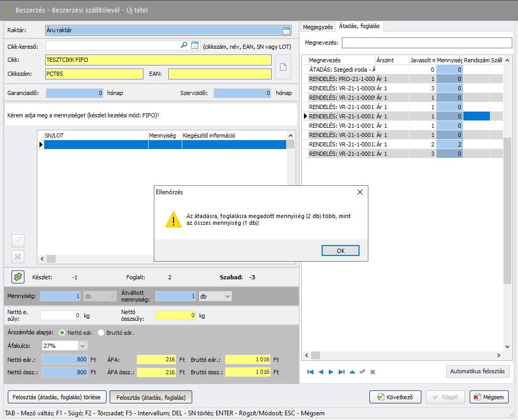Viewport: 518px width, 420px height.
Task: Expand the Áfakulcs 27% dropdown
Action: pyautogui.click(x=83, y=345)
